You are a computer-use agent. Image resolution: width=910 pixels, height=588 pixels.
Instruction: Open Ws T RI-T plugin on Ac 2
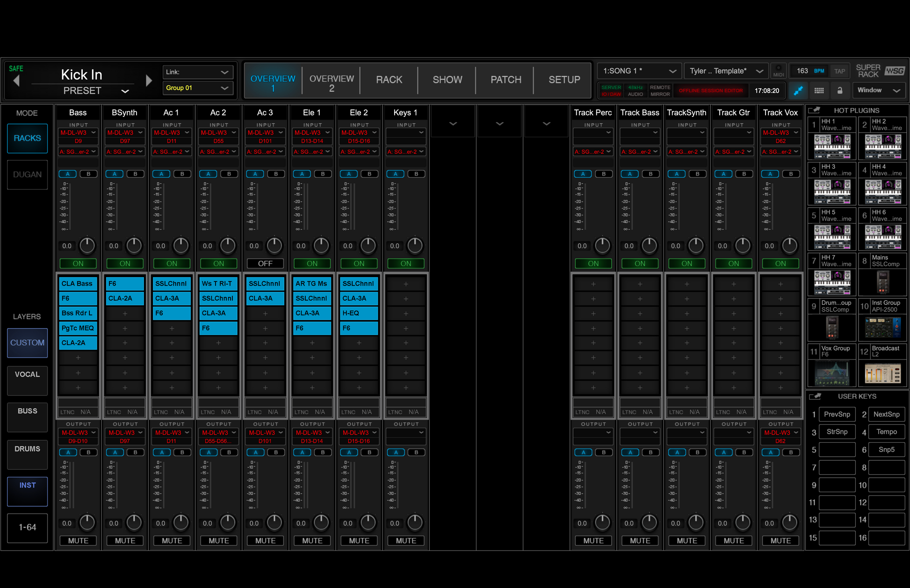[x=218, y=284]
